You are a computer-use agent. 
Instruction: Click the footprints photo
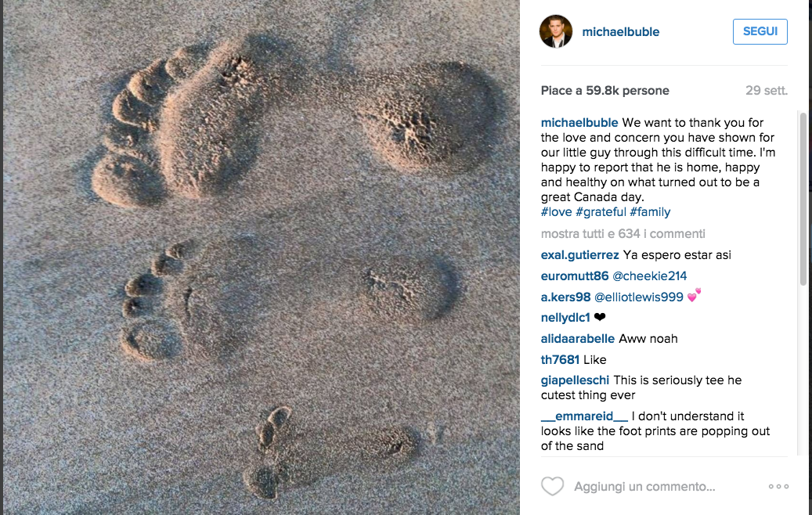[x=262, y=257]
